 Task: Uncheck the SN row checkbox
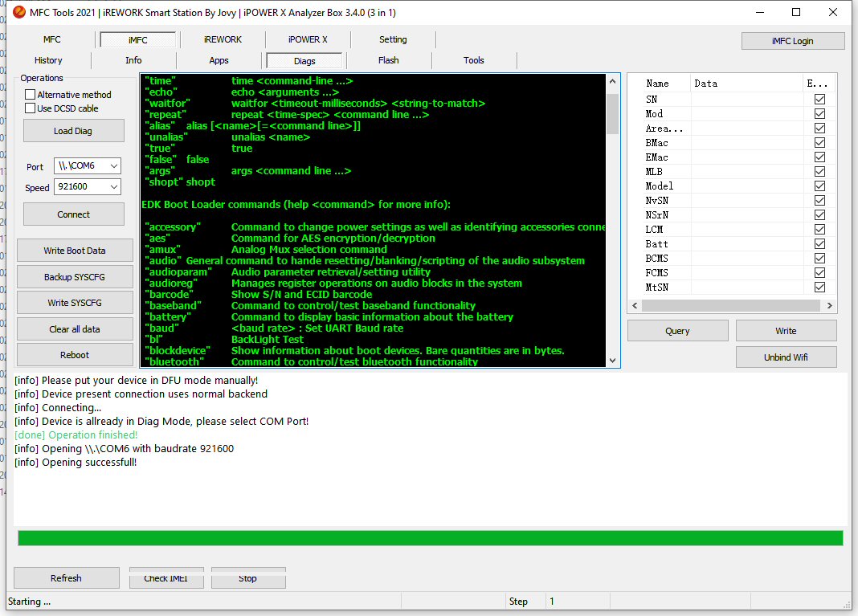click(x=819, y=99)
